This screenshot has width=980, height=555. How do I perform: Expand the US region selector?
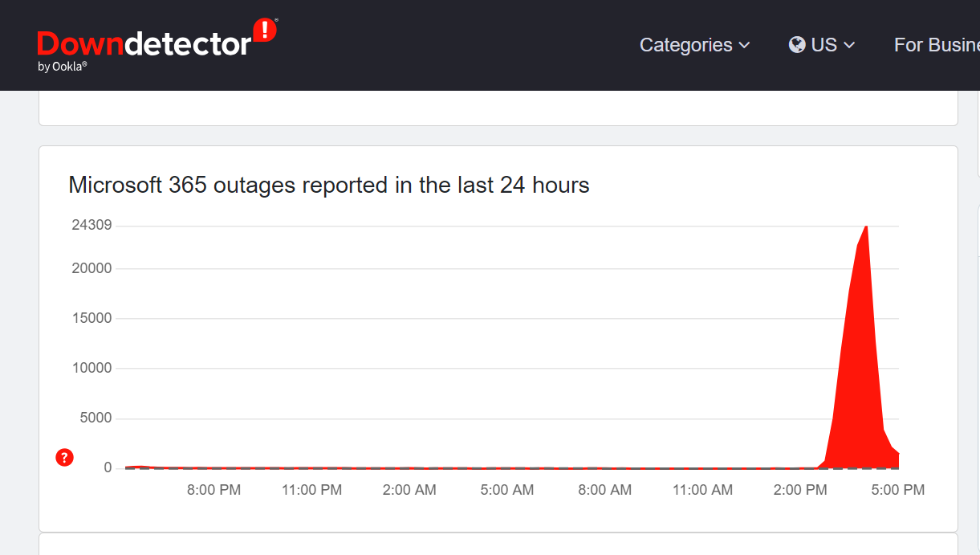pos(822,45)
